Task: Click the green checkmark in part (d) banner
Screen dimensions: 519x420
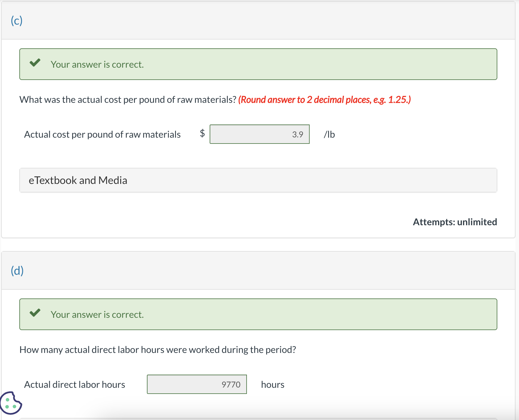Action: pyautogui.click(x=35, y=313)
